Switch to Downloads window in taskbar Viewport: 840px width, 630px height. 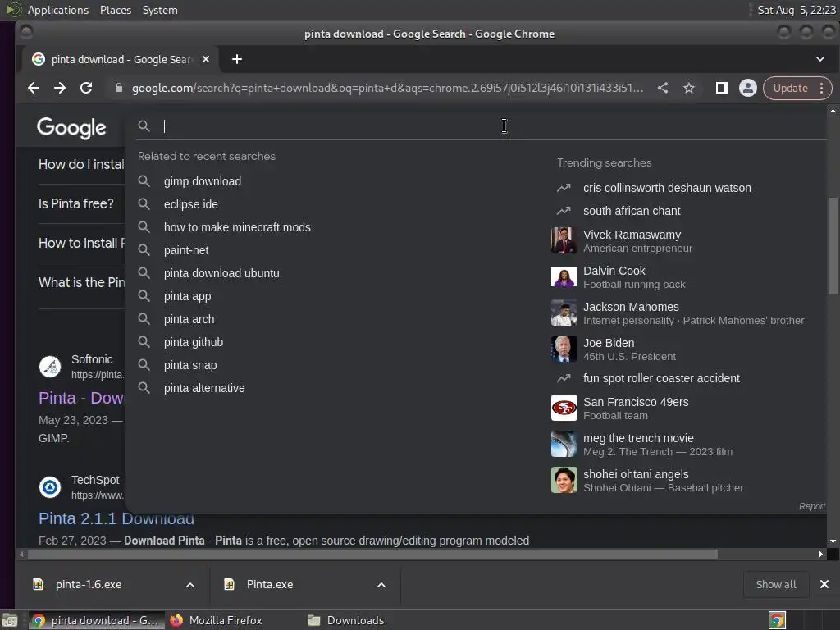(x=347, y=620)
